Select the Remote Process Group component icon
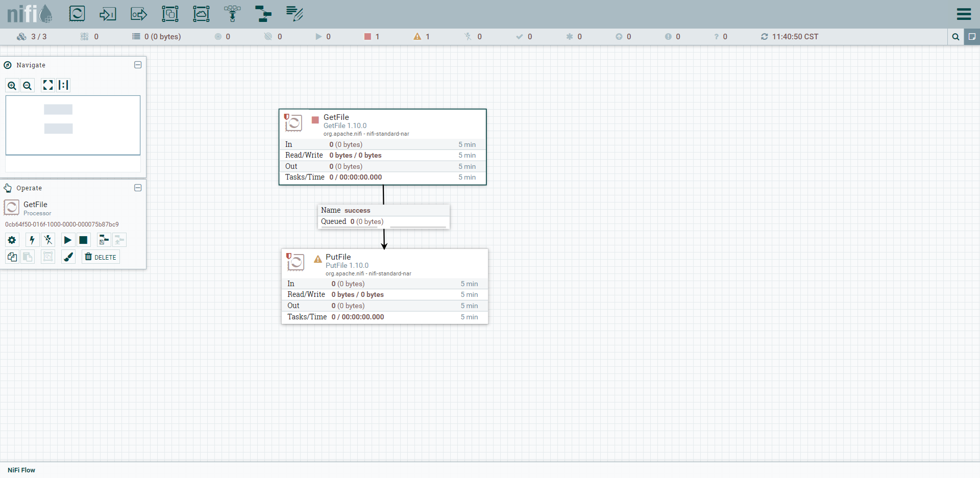This screenshot has height=478, width=980. pyautogui.click(x=201, y=14)
